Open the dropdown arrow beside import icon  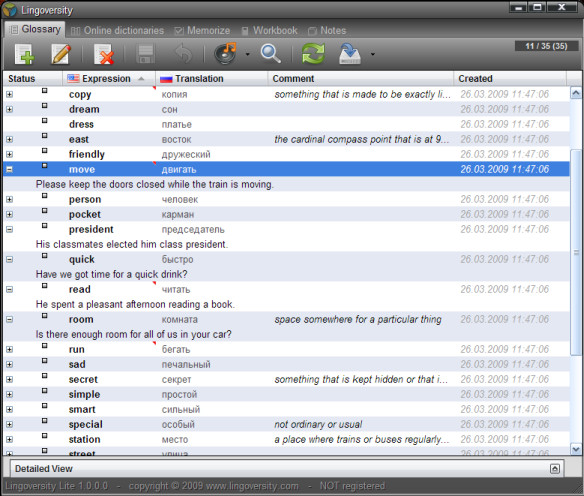[372, 54]
